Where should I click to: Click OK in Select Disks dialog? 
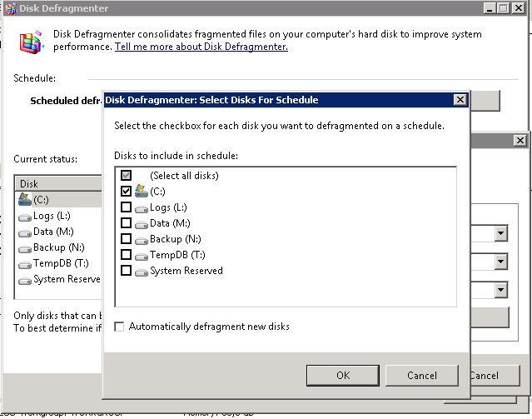click(x=343, y=376)
